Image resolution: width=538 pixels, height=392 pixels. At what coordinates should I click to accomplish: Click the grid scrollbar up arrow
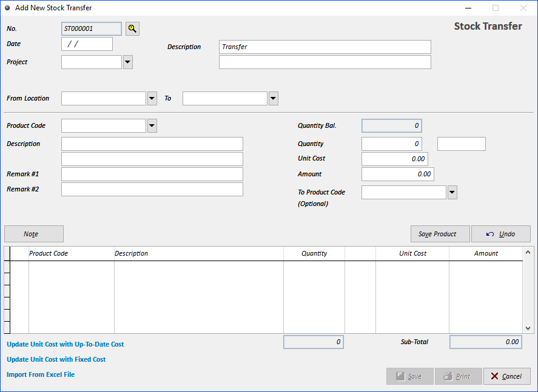point(528,252)
